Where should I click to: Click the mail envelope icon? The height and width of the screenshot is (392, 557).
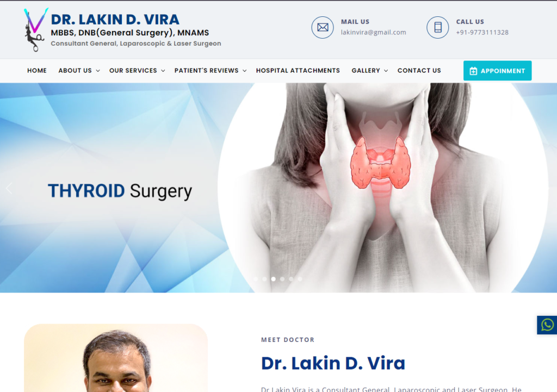tap(323, 27)
